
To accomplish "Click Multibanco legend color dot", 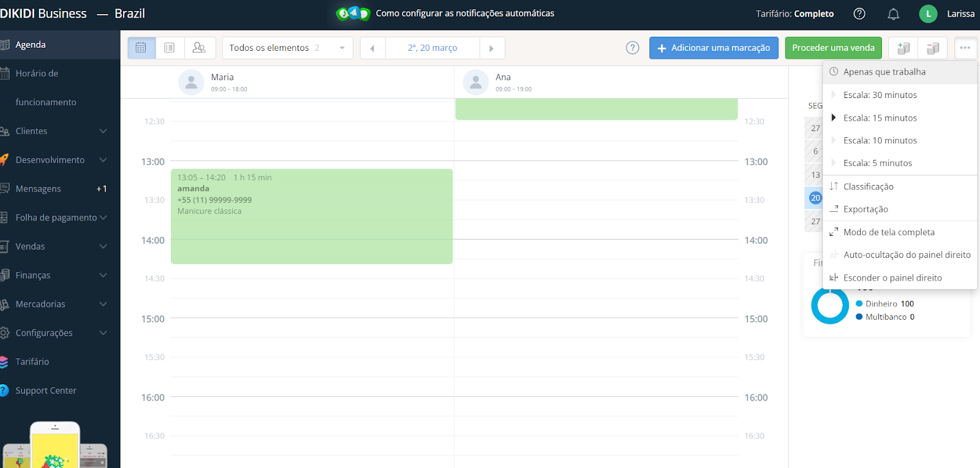I will [x=859, y=317].
